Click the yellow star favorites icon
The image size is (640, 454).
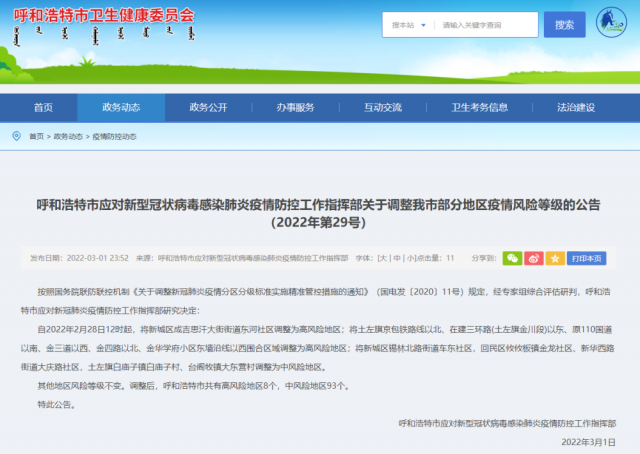[x=555, y=257]
